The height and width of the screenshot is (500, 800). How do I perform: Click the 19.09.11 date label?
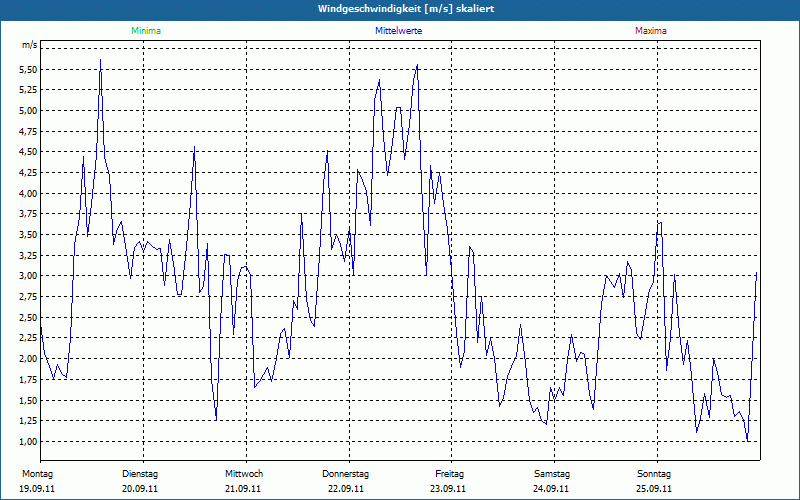[37, 489]
